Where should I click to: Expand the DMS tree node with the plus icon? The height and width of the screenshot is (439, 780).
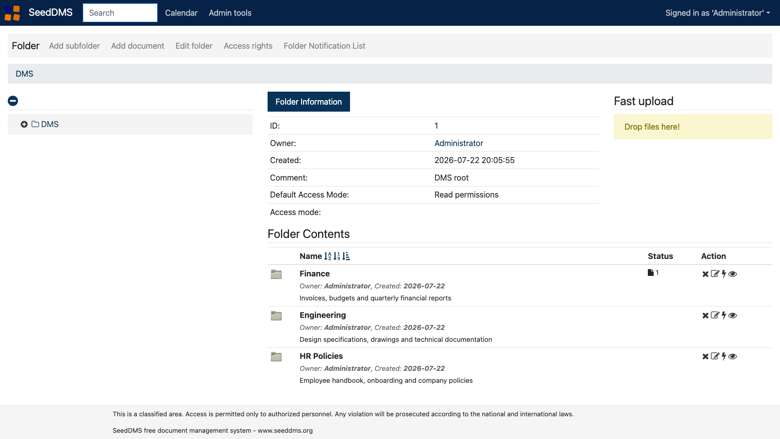click(x=24, y=124)
